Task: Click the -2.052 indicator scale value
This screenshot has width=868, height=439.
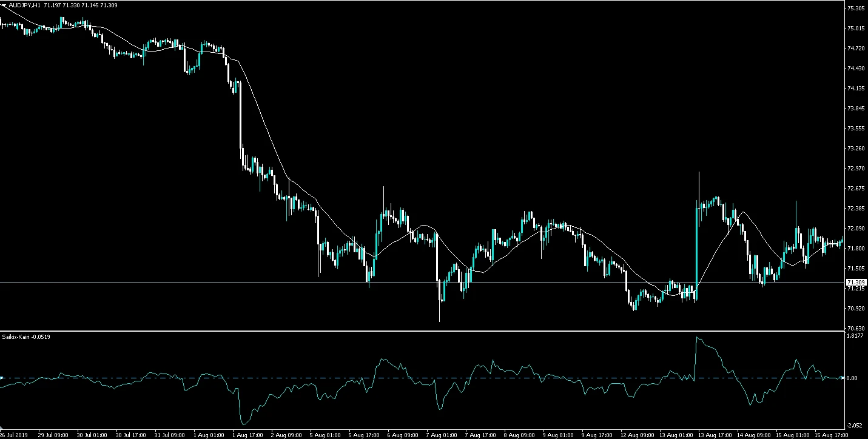Action: (854, 425)
